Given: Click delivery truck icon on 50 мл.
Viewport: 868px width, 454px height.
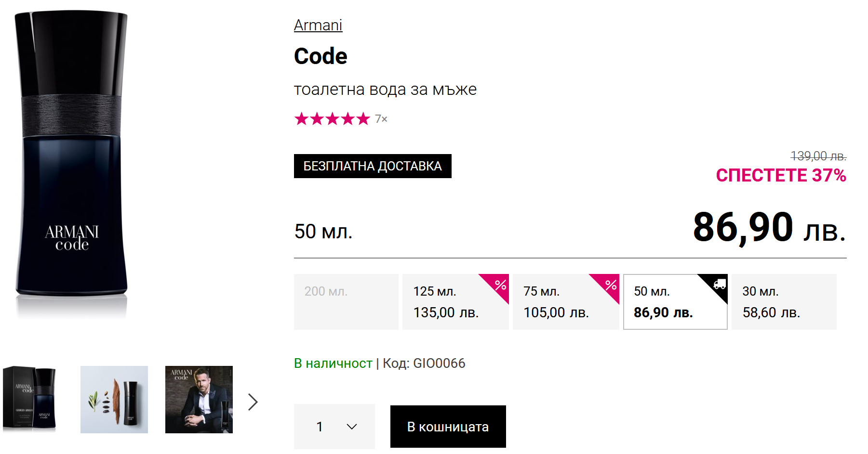Looking at the screenshot, I should click(720, 284).
